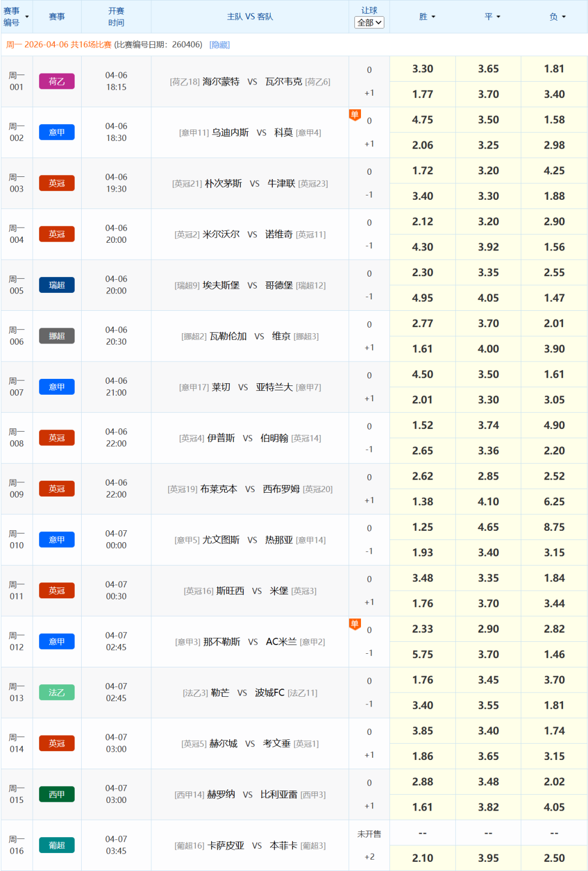Select draw odds 3.45 for 勒芒 vs 波城FC
588x871 pixels.
point(488,680)
